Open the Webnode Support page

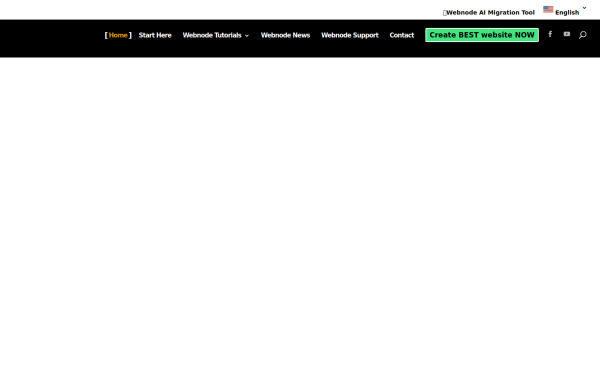[350, 35]
